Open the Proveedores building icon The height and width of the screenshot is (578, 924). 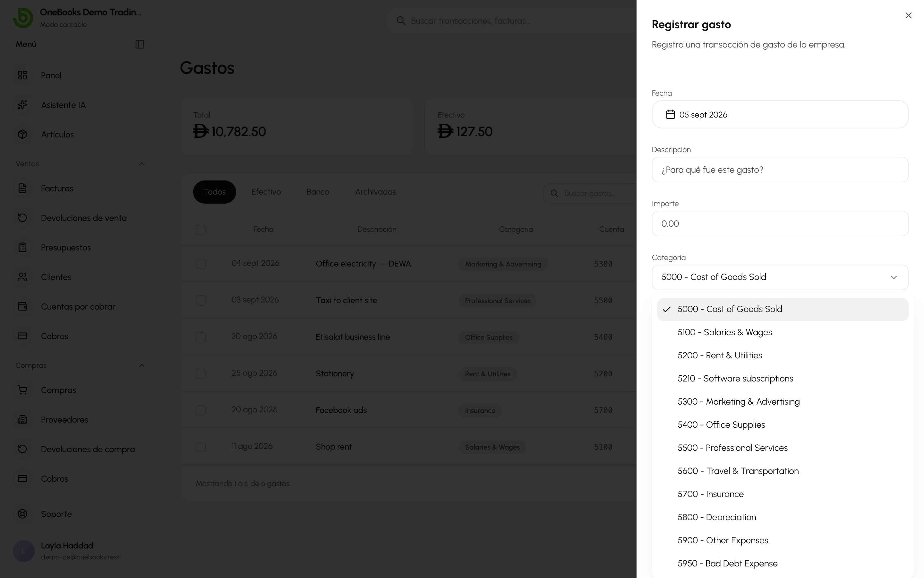[x=22, y=419]
